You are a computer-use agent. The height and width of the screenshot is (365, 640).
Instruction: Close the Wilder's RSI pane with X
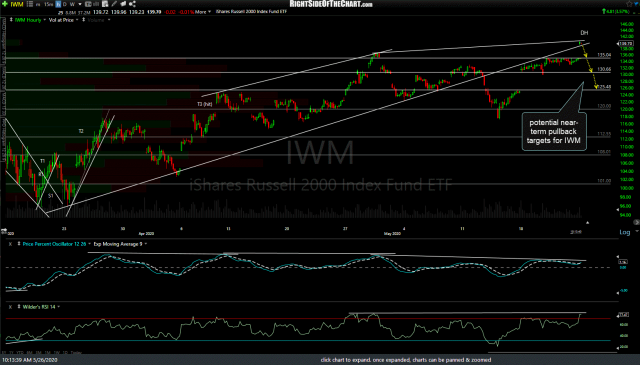coord(10,307)
